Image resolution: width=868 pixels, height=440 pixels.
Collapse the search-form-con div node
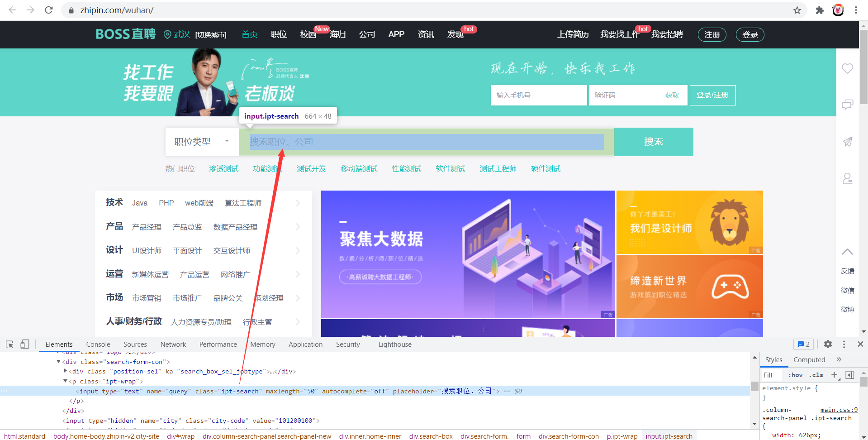coord(58,362)
